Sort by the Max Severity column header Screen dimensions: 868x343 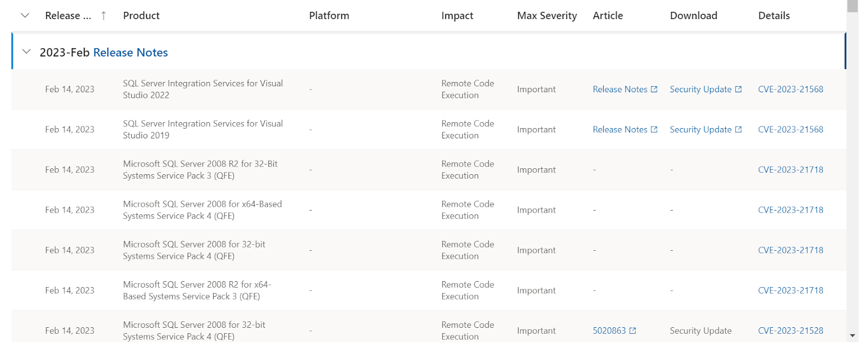click(x=547, y=16)
